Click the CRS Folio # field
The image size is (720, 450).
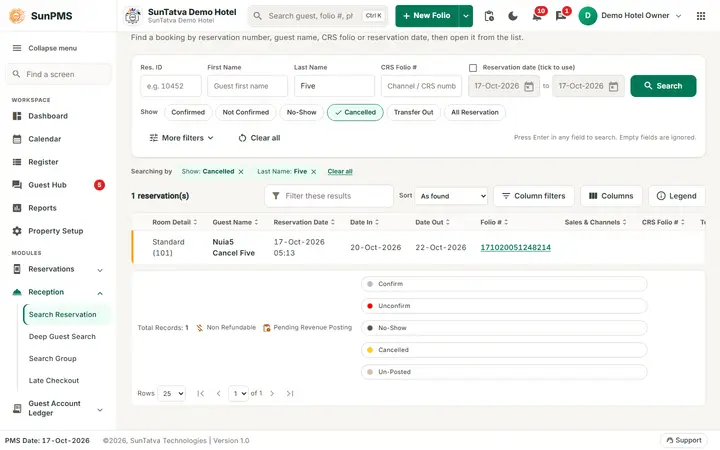(421, 86)
